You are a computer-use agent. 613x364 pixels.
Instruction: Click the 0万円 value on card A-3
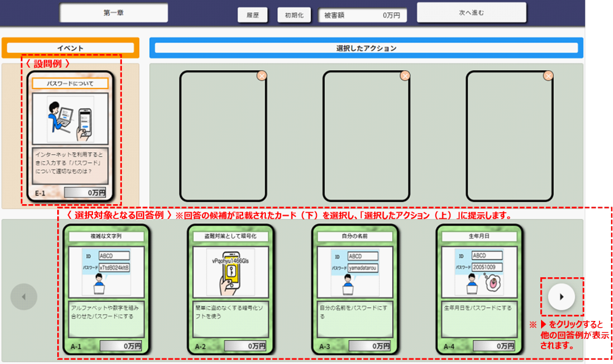point(370,346)
